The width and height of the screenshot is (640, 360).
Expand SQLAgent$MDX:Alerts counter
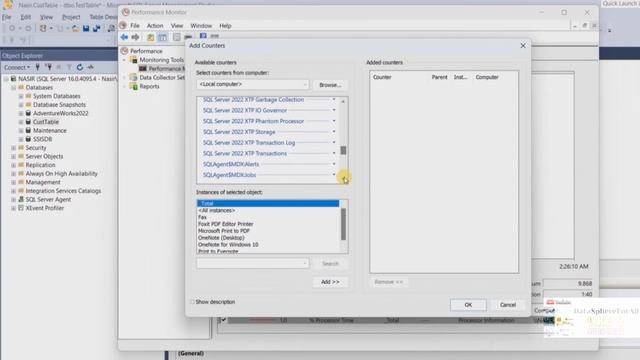(x=333, y=164)
